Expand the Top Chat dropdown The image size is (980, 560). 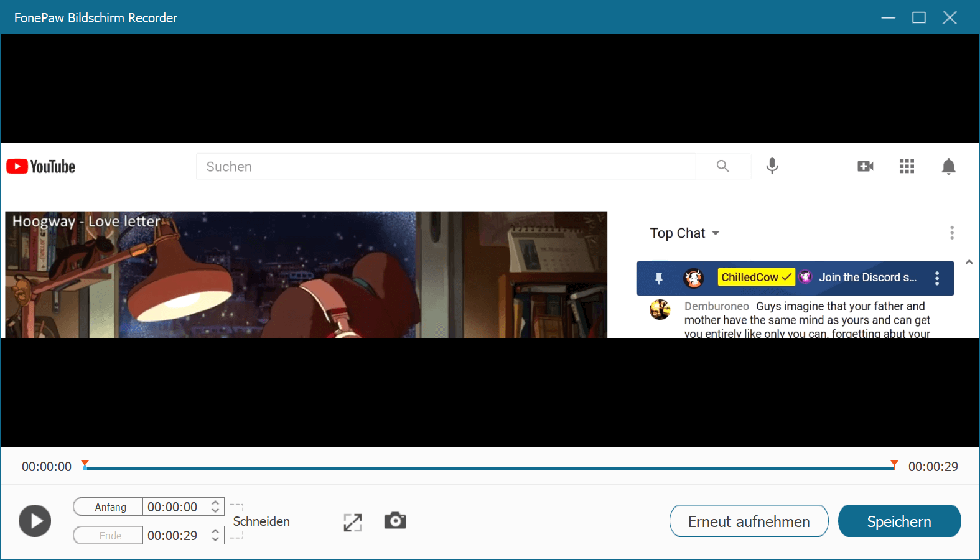click(x=684, y=233)
